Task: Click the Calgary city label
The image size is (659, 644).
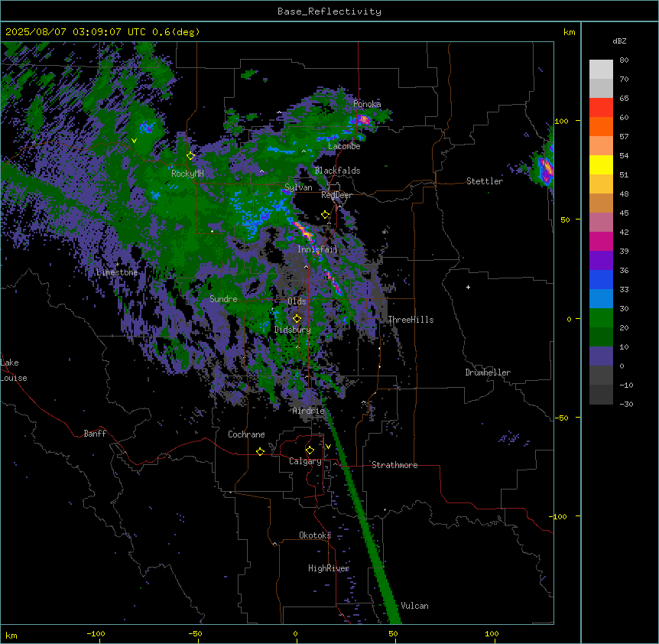Action: [x=305, y=461]
